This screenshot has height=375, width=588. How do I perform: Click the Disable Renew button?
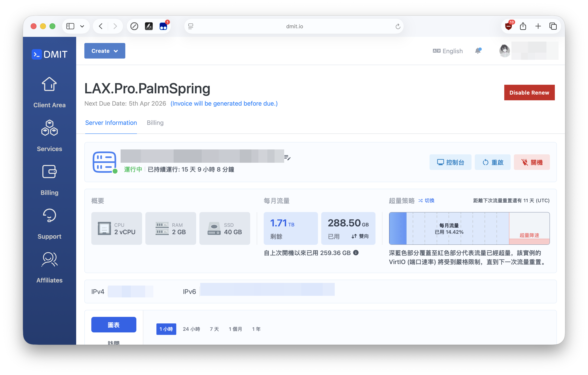pyautogui.click(x=529, y=93)
